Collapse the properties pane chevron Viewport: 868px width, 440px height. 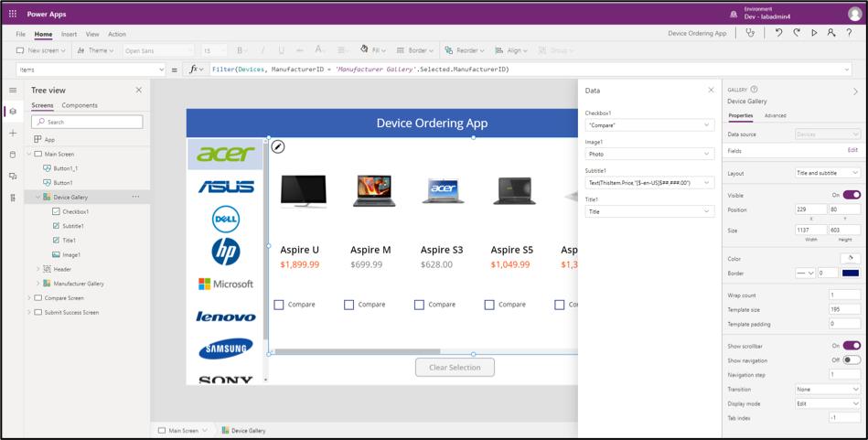point(855,91)
